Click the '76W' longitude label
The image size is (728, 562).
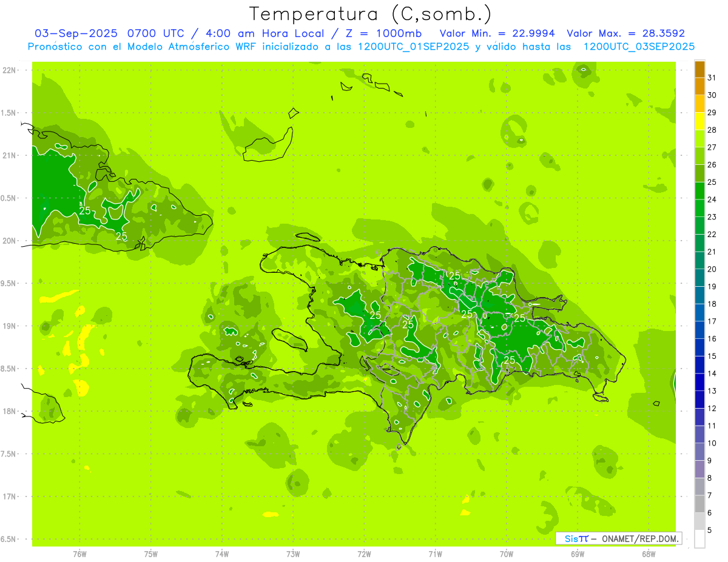point(79,554)
